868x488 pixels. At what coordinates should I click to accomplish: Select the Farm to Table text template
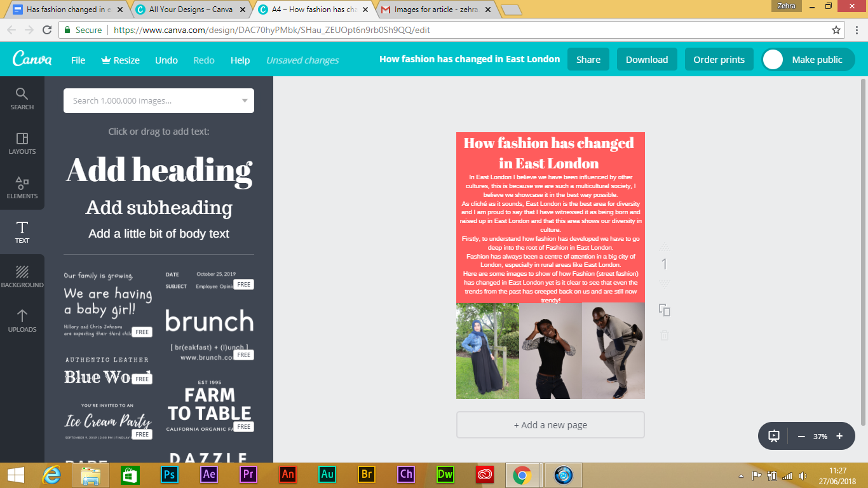(210, 407)
